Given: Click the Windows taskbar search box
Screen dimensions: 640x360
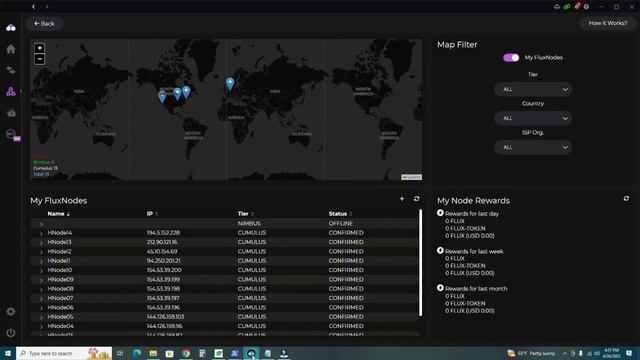Looking at the screenshot, I should tap(64, 353).
